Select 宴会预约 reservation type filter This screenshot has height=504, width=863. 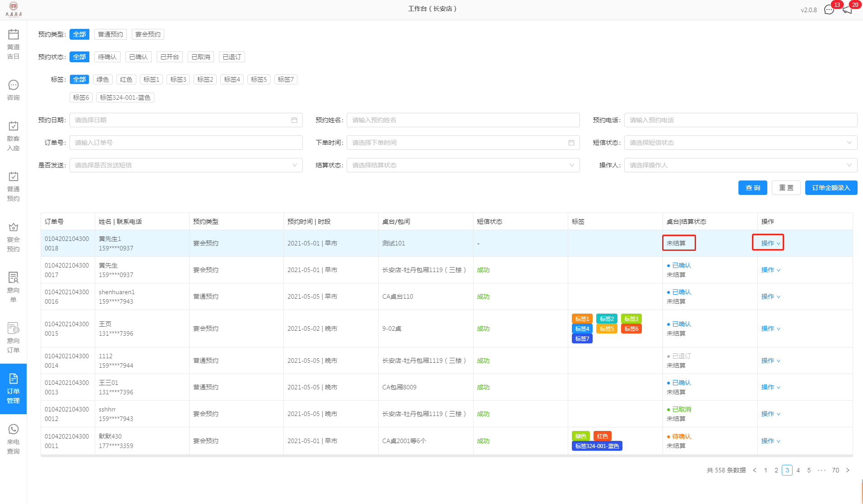click(148, 34)
